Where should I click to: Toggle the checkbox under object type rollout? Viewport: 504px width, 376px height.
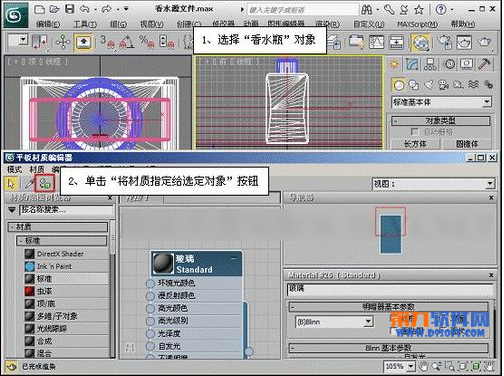click(x=414, y=132)
